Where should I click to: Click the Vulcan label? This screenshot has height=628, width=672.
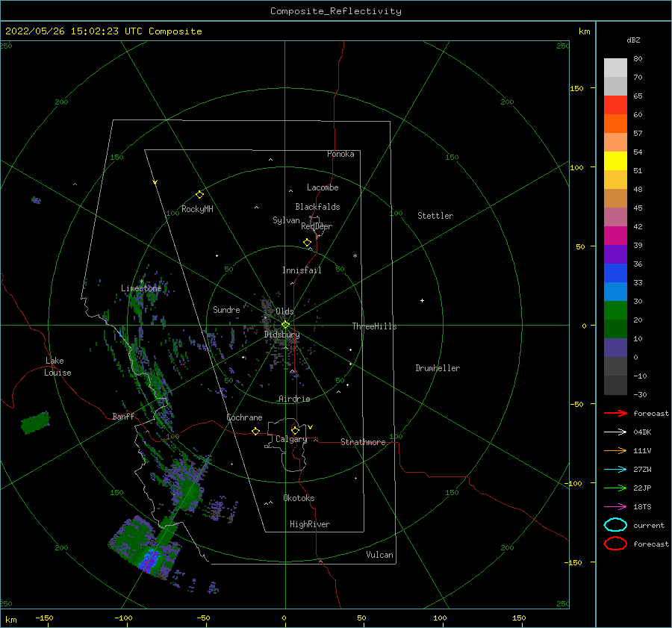380,555
